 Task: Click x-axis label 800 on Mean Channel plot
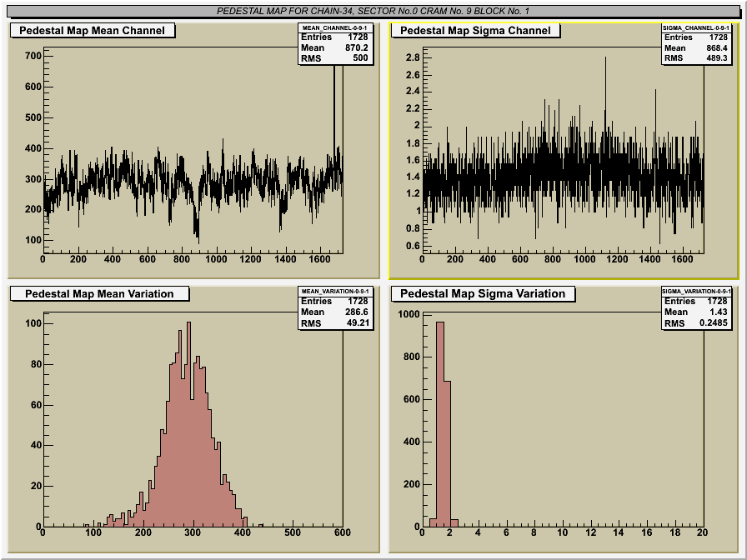(182, 259)
